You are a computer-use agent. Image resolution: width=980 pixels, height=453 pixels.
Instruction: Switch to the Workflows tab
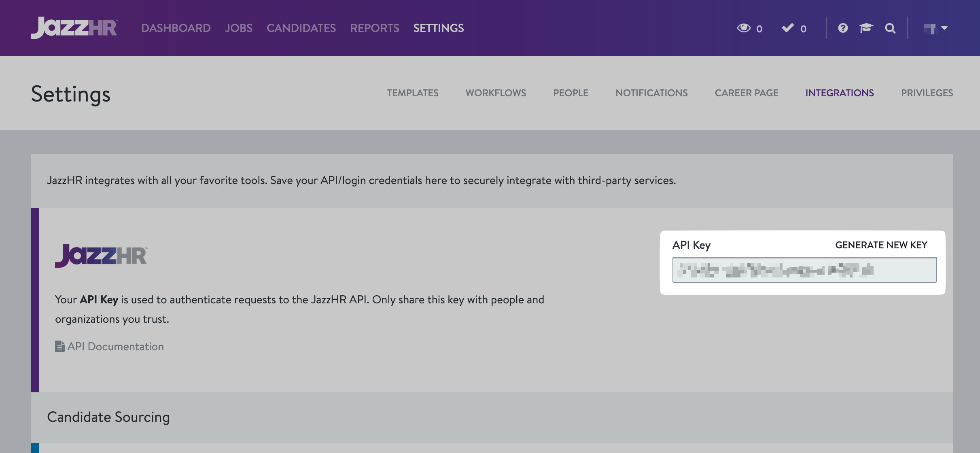click(x=496, y=93)
